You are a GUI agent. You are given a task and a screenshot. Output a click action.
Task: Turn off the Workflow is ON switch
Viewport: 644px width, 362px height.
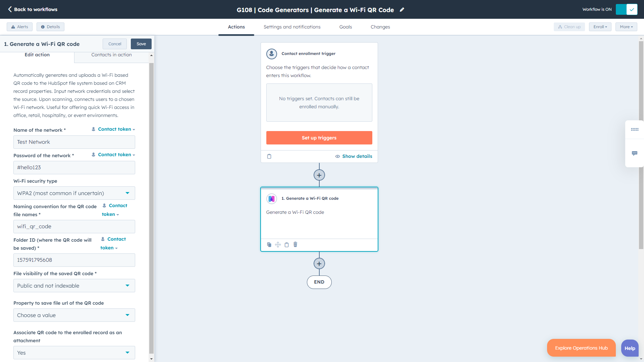[627, 9]
